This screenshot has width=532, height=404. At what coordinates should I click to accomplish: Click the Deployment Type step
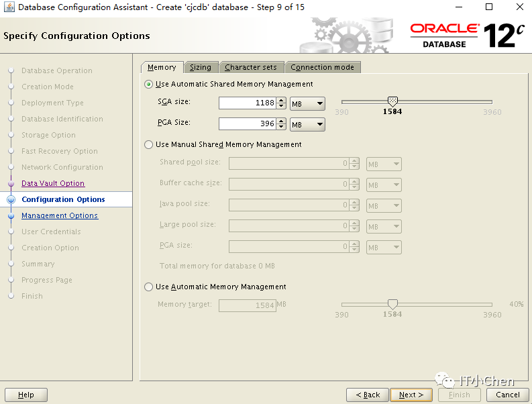pyautogui.click(x=52, y=103)
